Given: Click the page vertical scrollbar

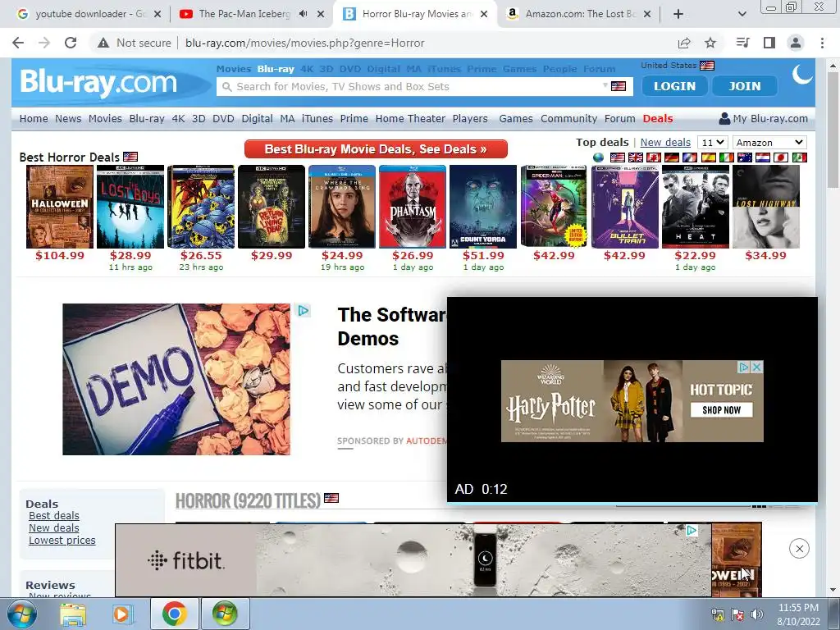Looking at the screenshot, I should (833, 129).
